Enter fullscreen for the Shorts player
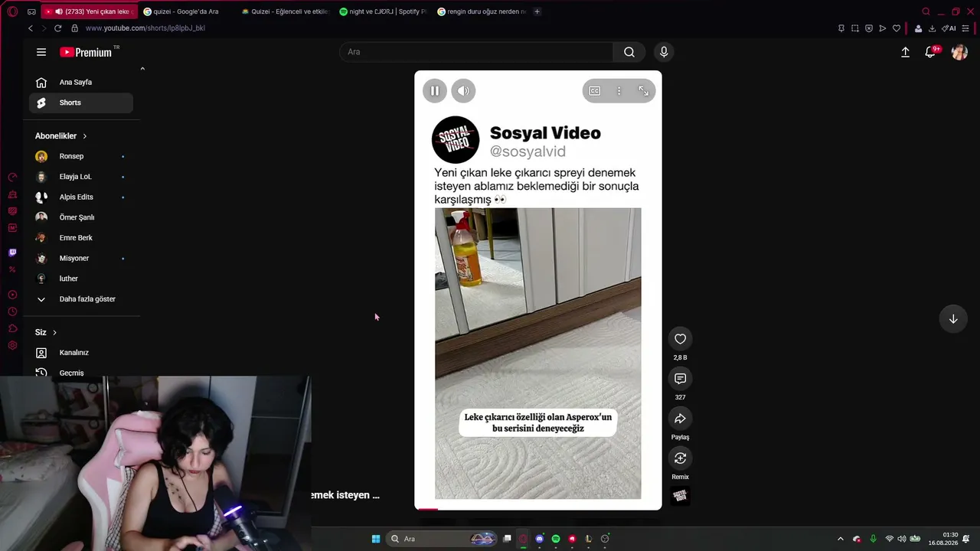 point(643,91)
